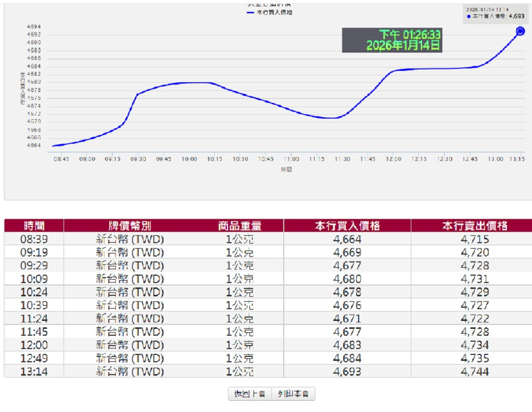Click the 12:00 time row cell
This screenshot has height=412, width=532.
click(x=34, y=345)
